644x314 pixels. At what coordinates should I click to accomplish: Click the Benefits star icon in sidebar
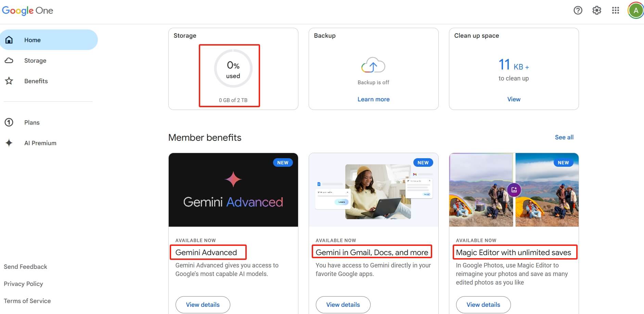[9, 81]
